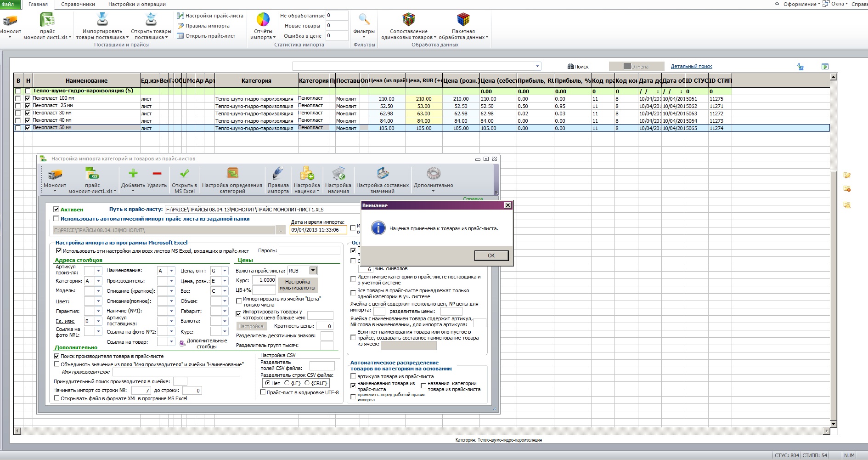This screenshot has height=460, width=868.
Task: Click Открыть прайс-лист in the ribbon
Action: 206,36
